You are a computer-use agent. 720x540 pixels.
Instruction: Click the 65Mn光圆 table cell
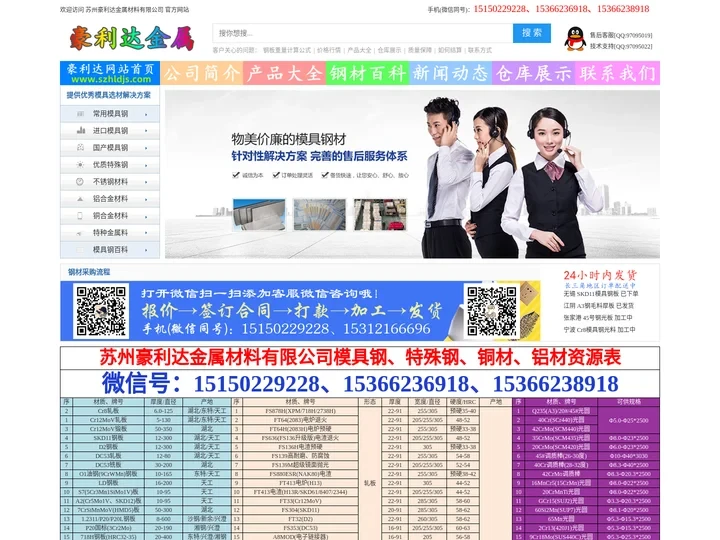[561, 519]
